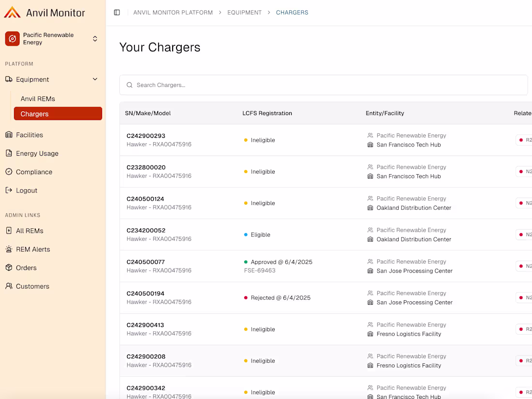Focus the Search Chargers field
Viewport: 532px width, 399px height.
tap(324, 85)
